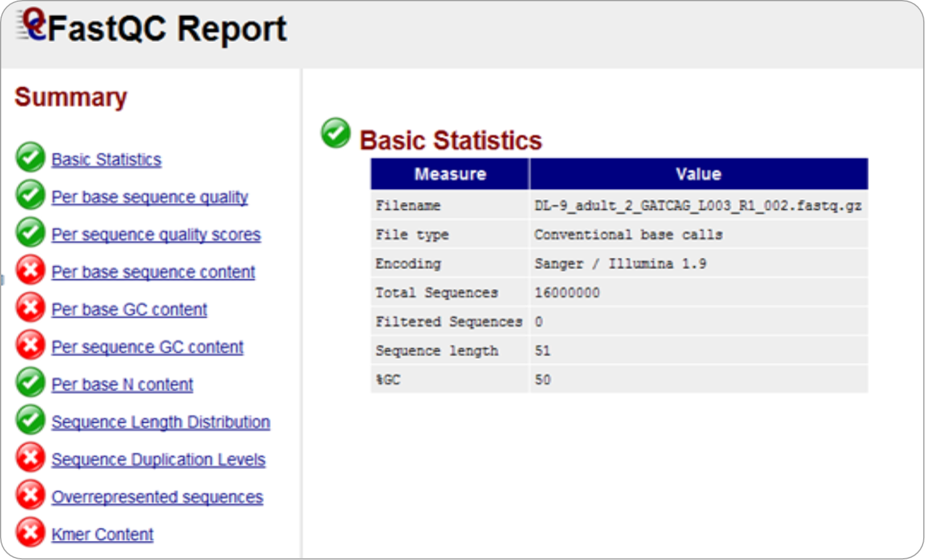
Task: Open Per base sequence content link
Action: pyautogui.click(x=153, y=272)
